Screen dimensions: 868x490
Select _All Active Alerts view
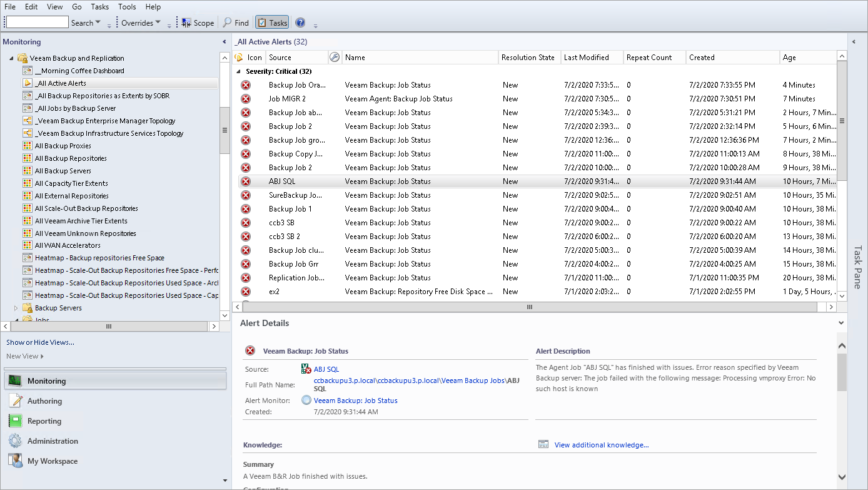(61, 83)
